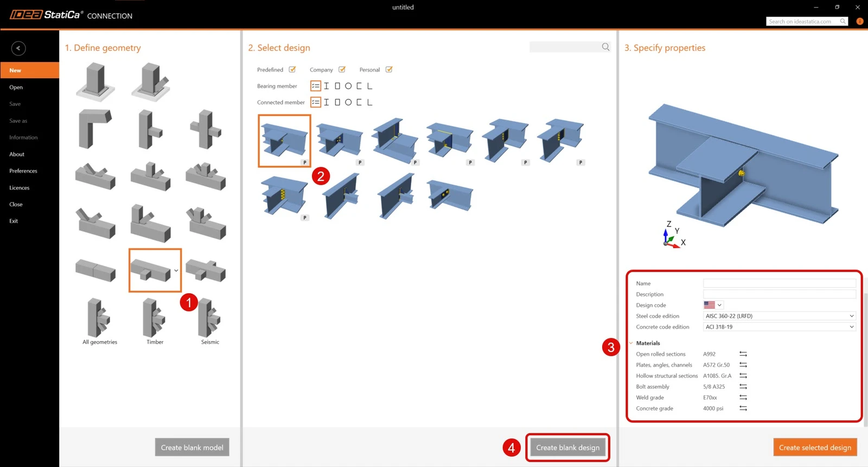Viewport: 868px width, 467px height.
Task: Click the XYZ axis gizmo in 3D preview
Action: pos(674,235)
